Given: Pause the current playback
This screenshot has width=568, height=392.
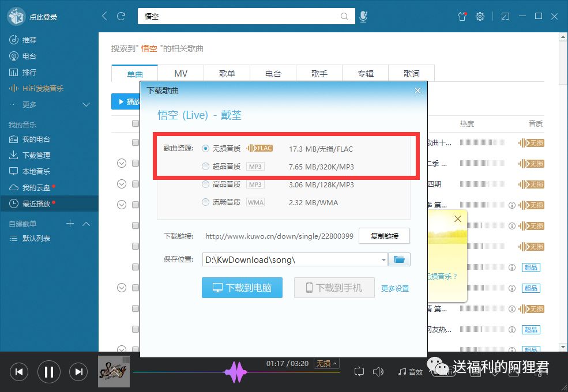Looking at the screenshot, I should pos(49,372).
